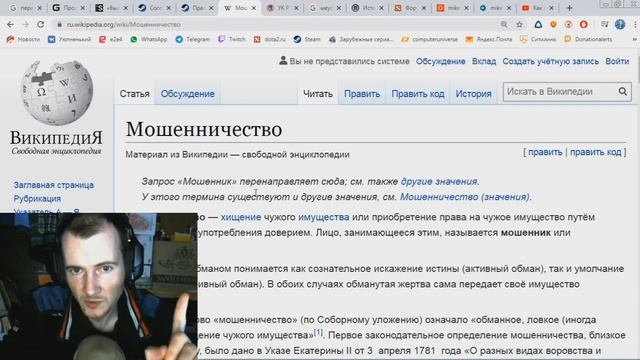Follow the имущества link
Viewport: 640px width, 360px height.
tap(323, 217)
